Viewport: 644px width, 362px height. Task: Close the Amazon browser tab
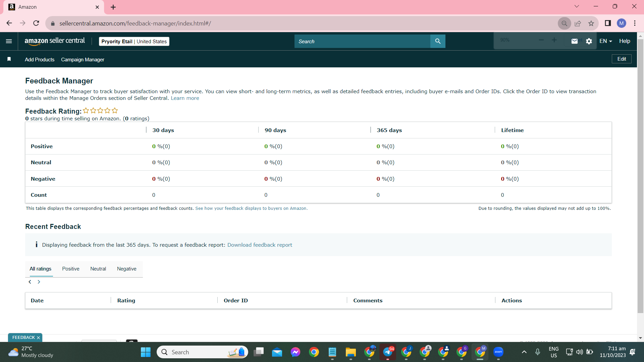click(x=97, y=7)
